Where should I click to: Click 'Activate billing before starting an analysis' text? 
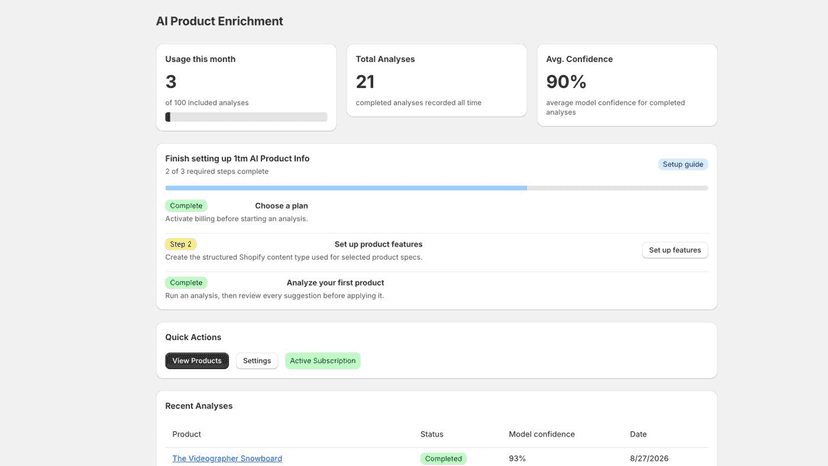coord(237,218)
